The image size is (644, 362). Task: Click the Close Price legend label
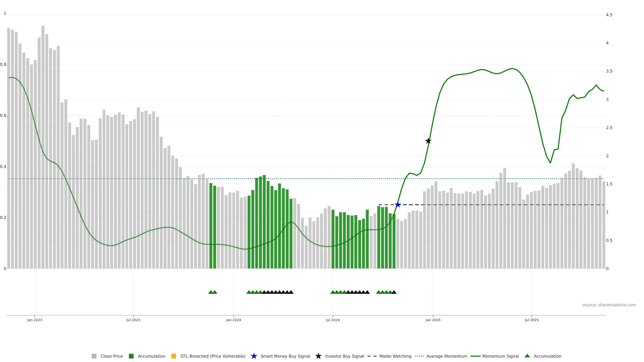click(112, 356)
